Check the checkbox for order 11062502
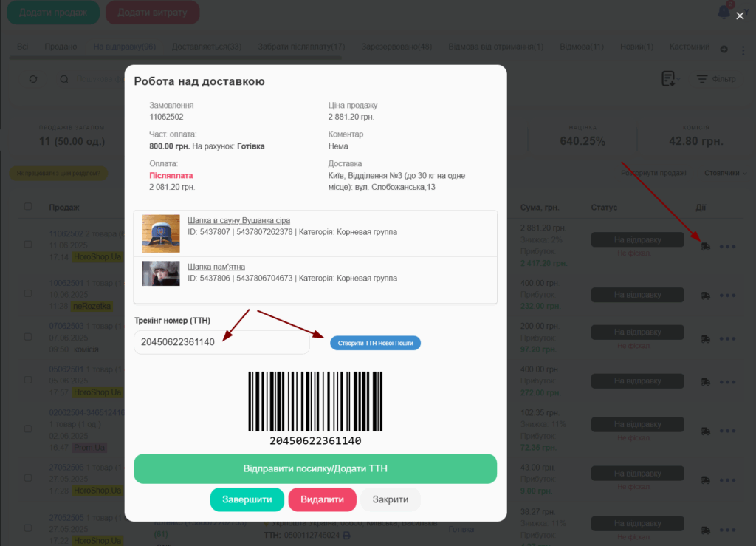 [x=28, y=245]
